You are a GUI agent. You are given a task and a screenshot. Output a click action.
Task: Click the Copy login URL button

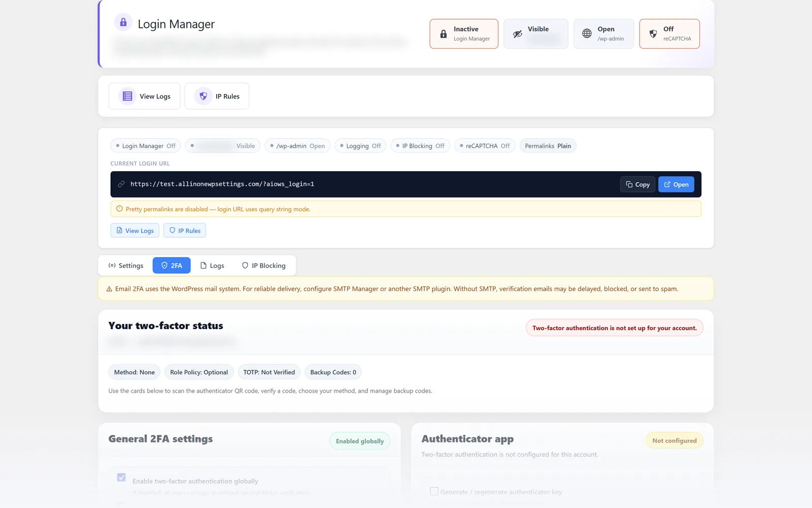pos(638,184)
